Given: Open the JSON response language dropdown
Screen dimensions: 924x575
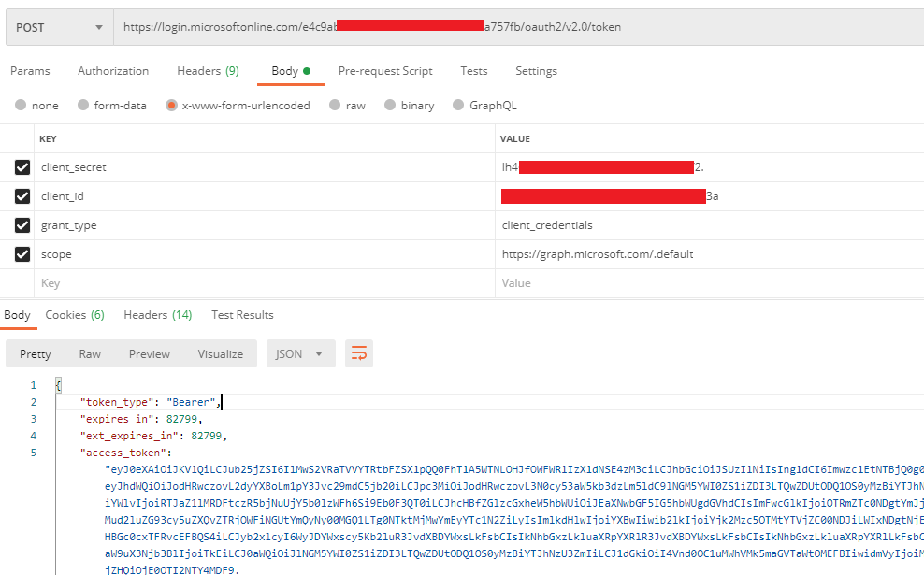Looking at the screenshot, I should tap(299, 353).
